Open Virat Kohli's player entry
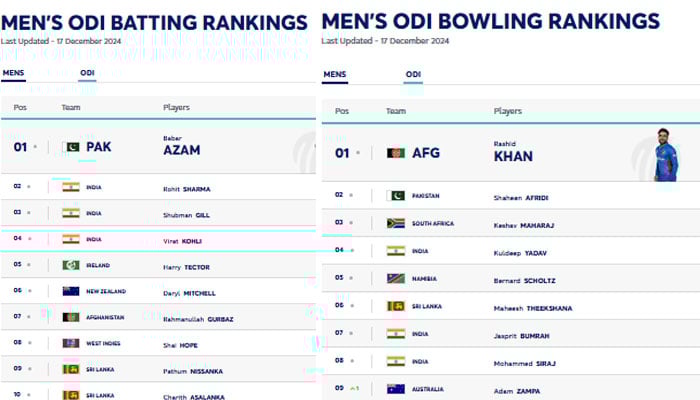 pyautogui.click(x=187, y=240)
